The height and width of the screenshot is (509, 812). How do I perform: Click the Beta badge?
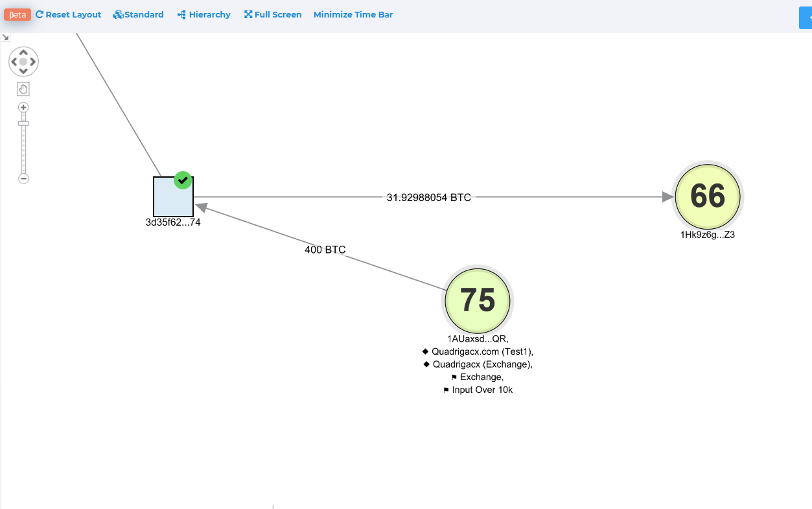point(17,14)
